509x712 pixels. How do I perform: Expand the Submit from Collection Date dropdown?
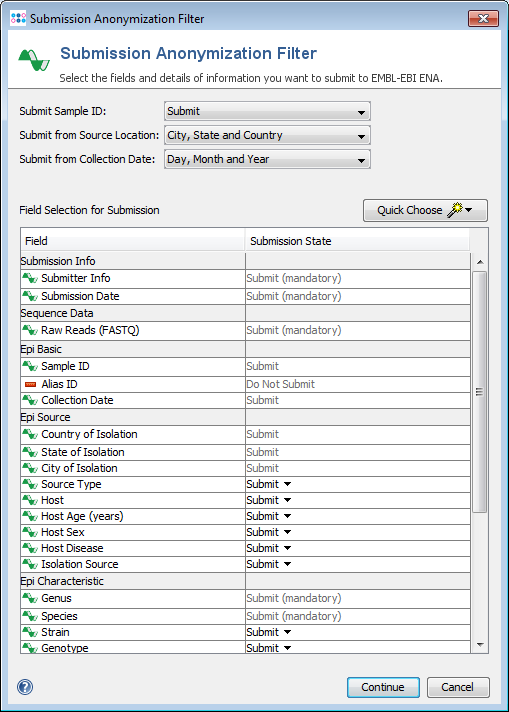coord(267,159)
